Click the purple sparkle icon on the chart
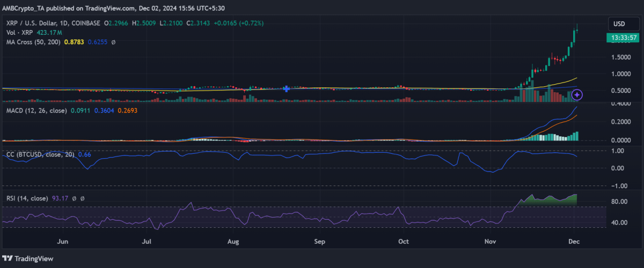The image size is (644, 268). pos(577,95)
